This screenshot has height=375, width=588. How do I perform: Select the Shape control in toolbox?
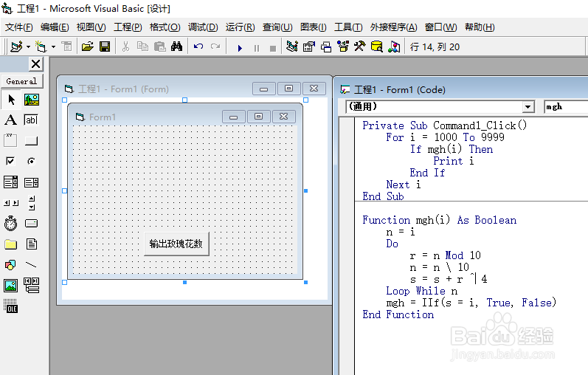[10, 265]
